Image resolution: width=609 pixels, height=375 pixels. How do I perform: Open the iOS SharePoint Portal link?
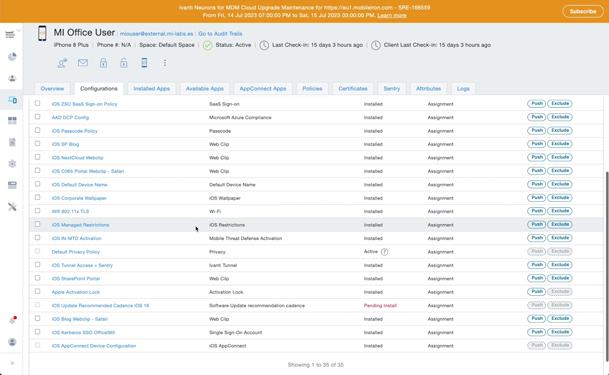point(76,279)
